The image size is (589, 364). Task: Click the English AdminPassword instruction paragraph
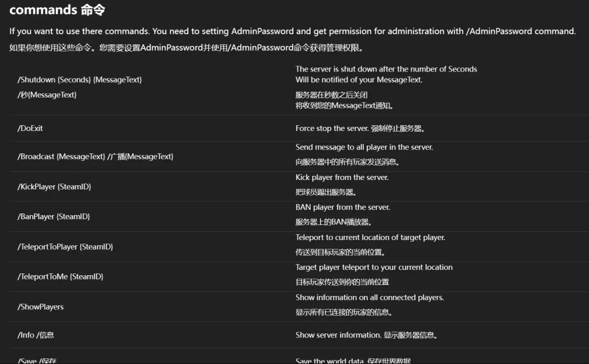coord(292,31)
